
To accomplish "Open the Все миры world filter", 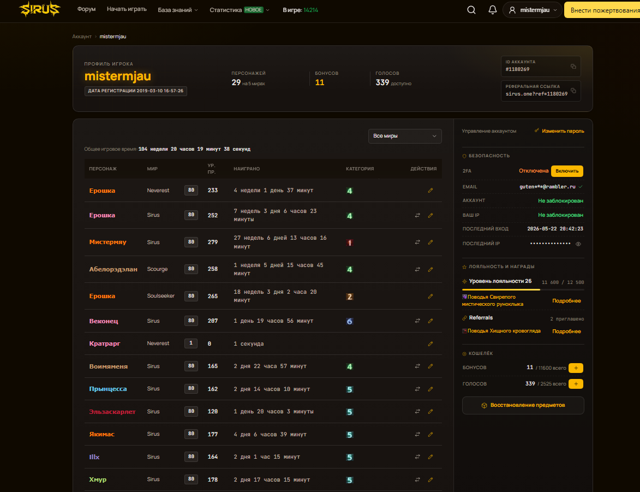I will 404,136.
